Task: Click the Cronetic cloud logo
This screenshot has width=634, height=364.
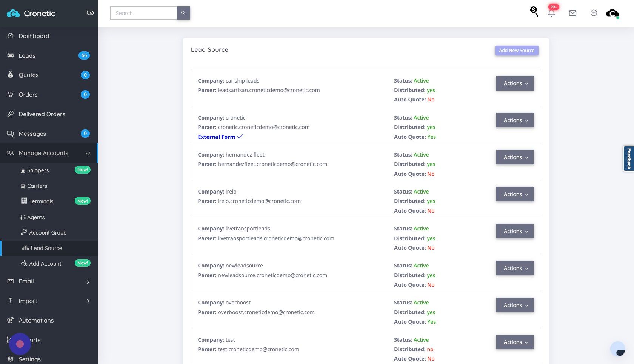Action: coord(14,14)
